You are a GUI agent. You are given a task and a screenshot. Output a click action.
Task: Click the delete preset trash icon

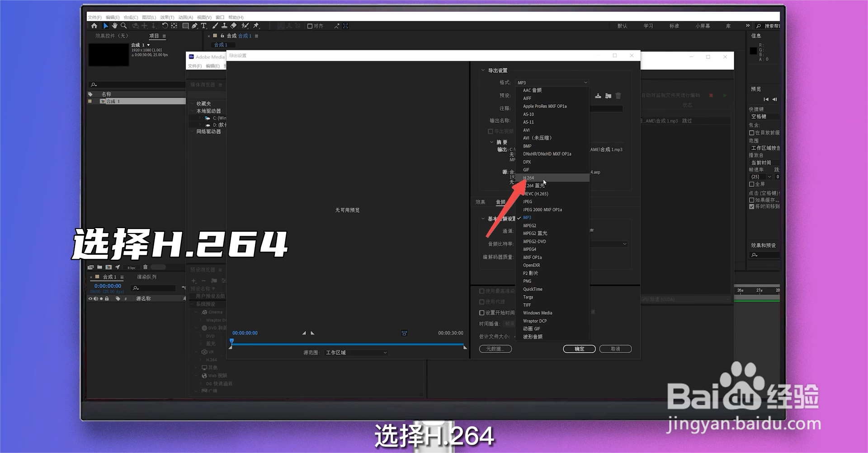point(618,96)
